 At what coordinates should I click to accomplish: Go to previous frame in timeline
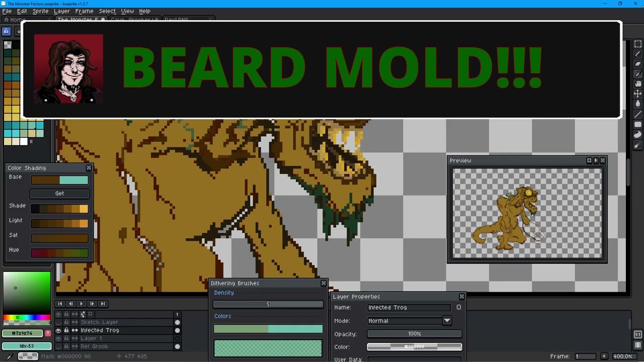70,304
